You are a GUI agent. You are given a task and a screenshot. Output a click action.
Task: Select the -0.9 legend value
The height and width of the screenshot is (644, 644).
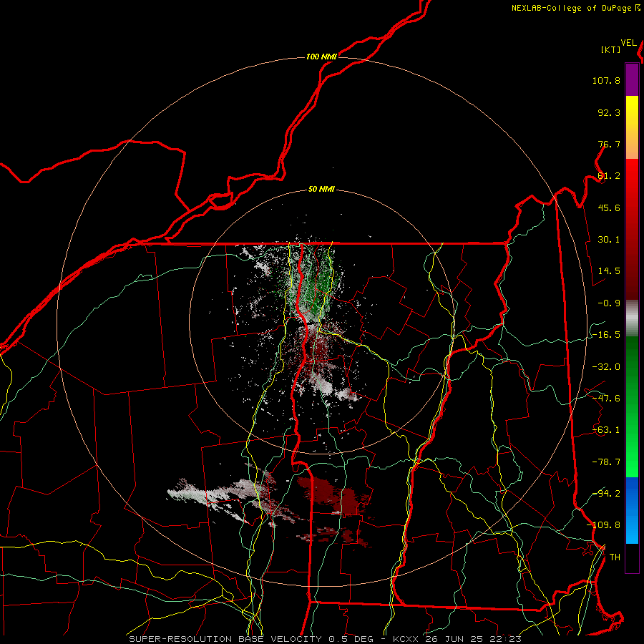[x=606, y=303]
